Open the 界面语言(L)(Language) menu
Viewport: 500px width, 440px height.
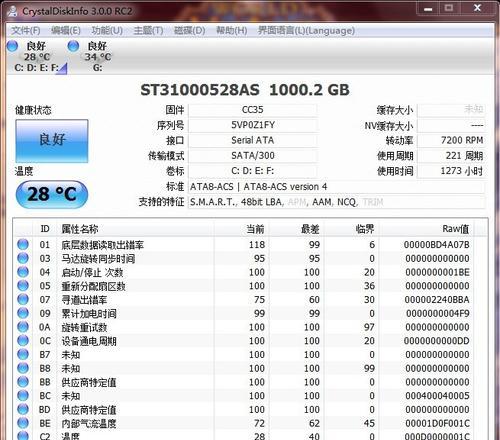(x=306, y=31)
